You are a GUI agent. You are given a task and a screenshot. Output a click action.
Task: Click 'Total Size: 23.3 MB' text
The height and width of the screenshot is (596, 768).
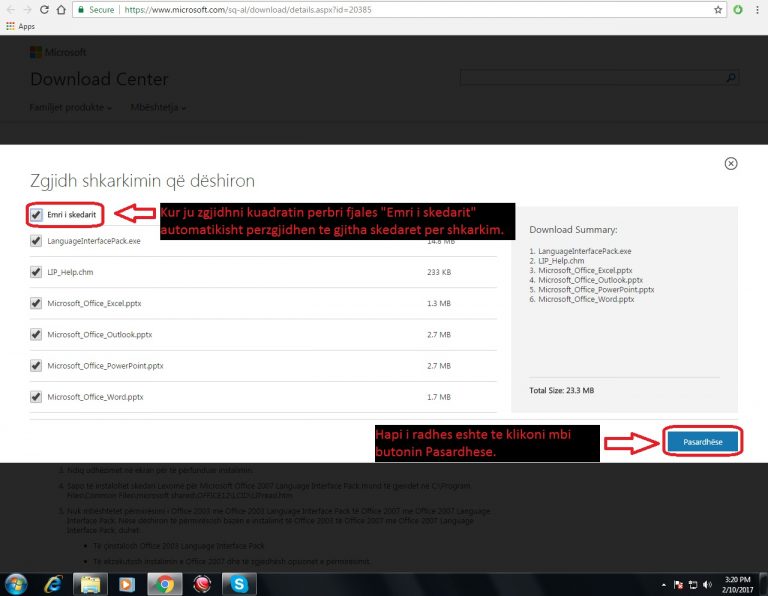(561, 390)
